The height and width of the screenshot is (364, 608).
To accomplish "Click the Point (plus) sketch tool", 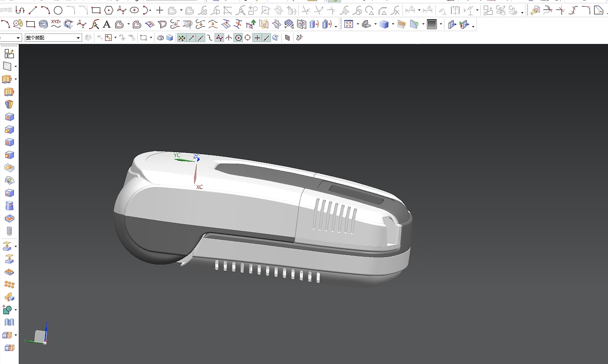I will 160,10.
